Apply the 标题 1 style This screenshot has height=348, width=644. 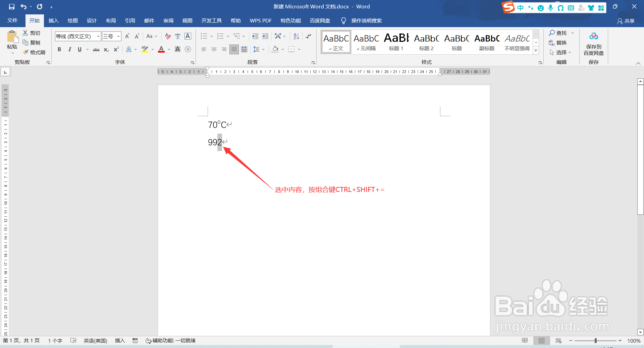[396, 42]
